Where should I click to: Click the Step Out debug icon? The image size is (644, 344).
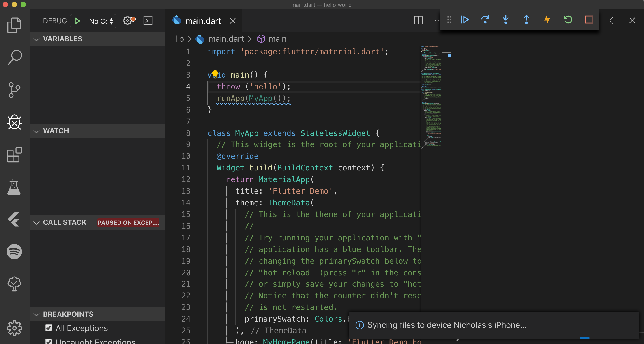[x=526, y=20]
